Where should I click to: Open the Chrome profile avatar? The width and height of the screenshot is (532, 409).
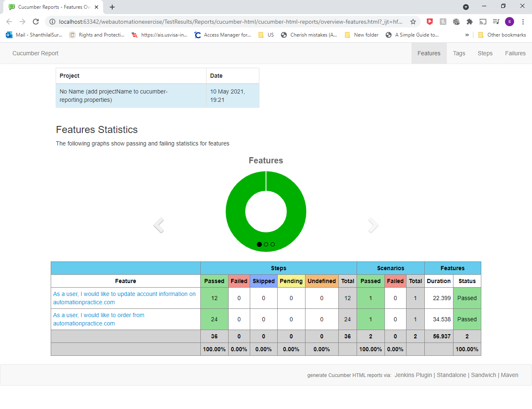[510, 21]
